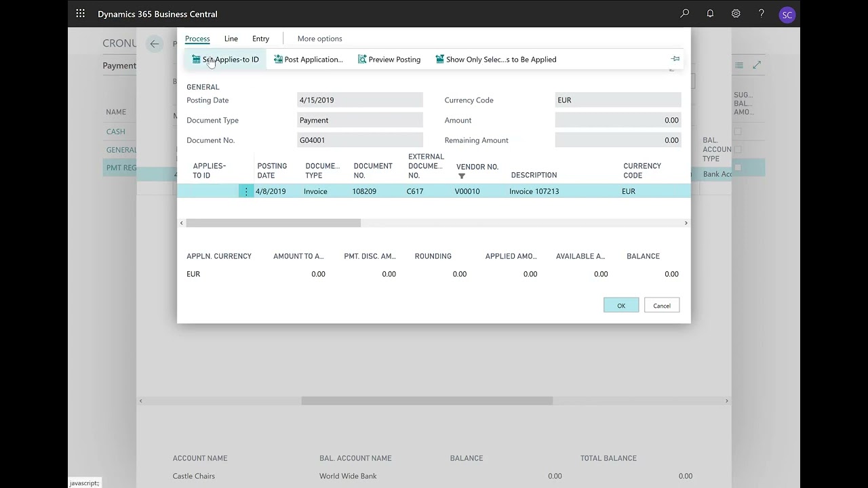Click the Remaining Amount field

click(x=618, y=140)
